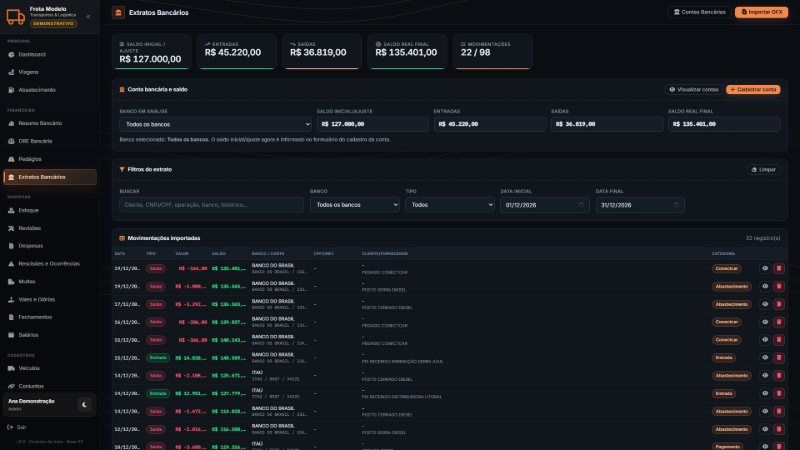Viewport: 800px width, 450px height.
Task: Click the Saldo real final field
Action: coord(724,124)
